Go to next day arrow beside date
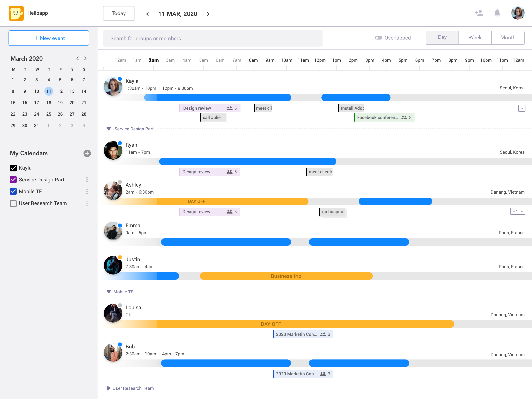Viewport: 532px width, 399px height. [x=208, y=14]
